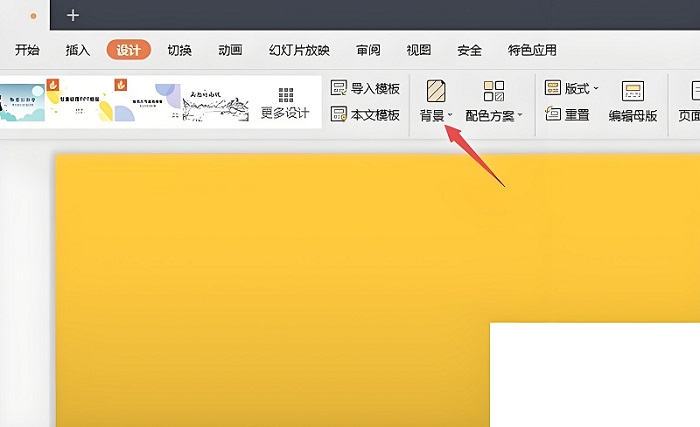Switch to the 插入 tab
Image resolution: width=700 pixels, height=427 pixels.
pyautogui.click(x=78, y=50)
